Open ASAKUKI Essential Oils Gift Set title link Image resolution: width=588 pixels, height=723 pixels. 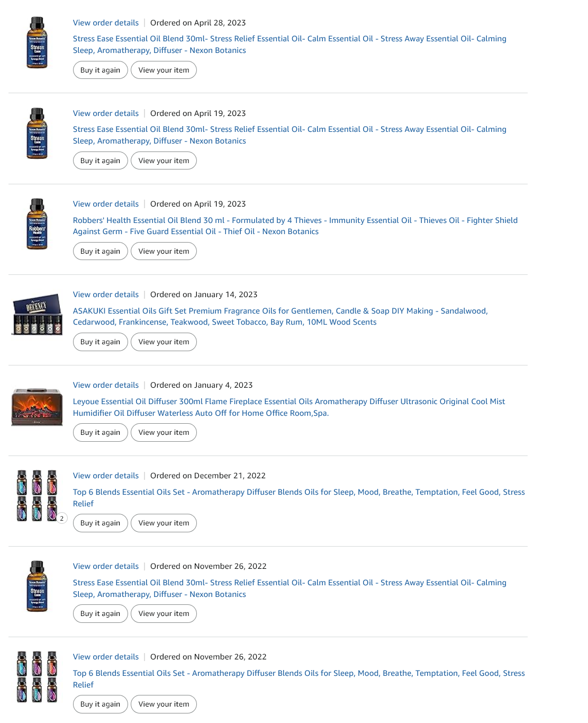coord(281,316)
